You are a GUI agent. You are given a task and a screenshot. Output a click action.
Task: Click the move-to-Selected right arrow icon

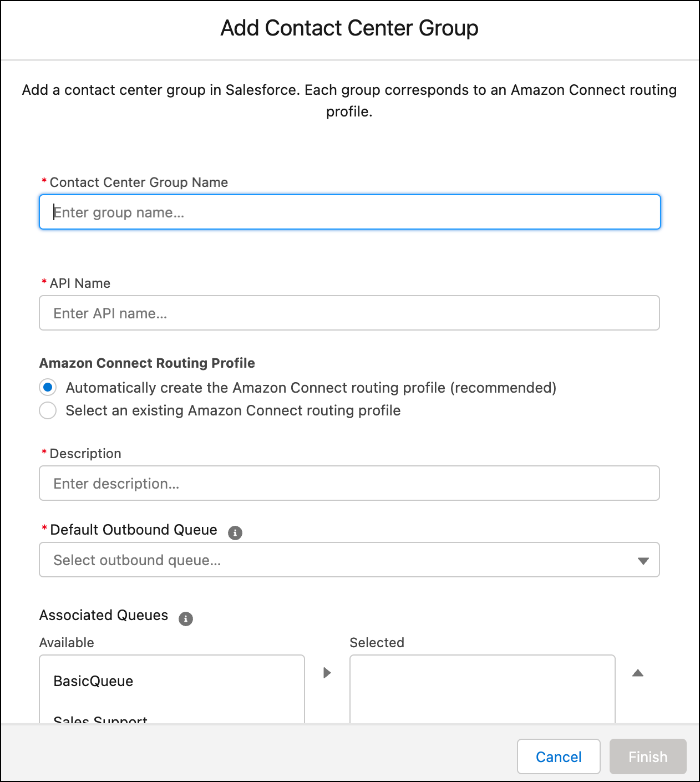(327, 673)
